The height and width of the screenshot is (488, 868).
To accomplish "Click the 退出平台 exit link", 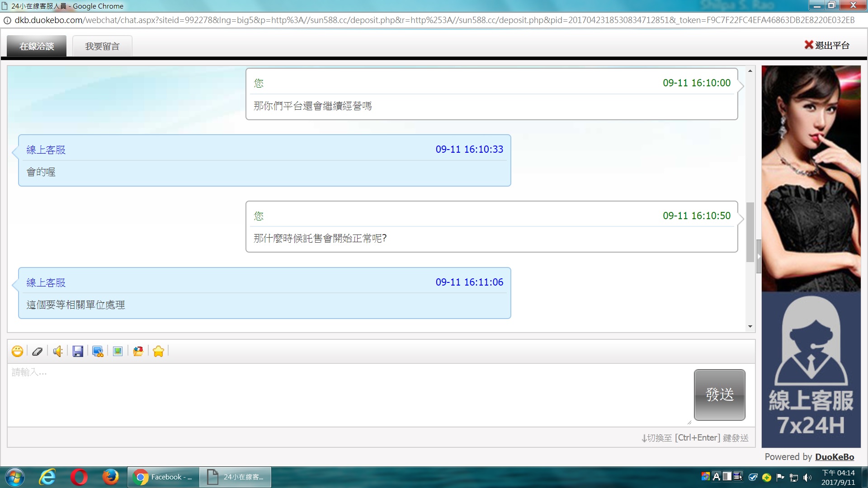I will click(827, 45).
